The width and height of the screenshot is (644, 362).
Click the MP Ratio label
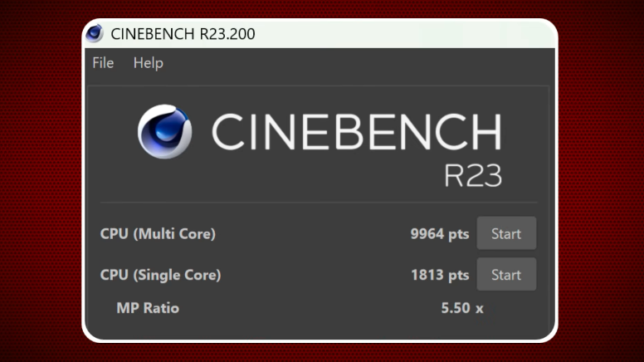click(148, 308)
